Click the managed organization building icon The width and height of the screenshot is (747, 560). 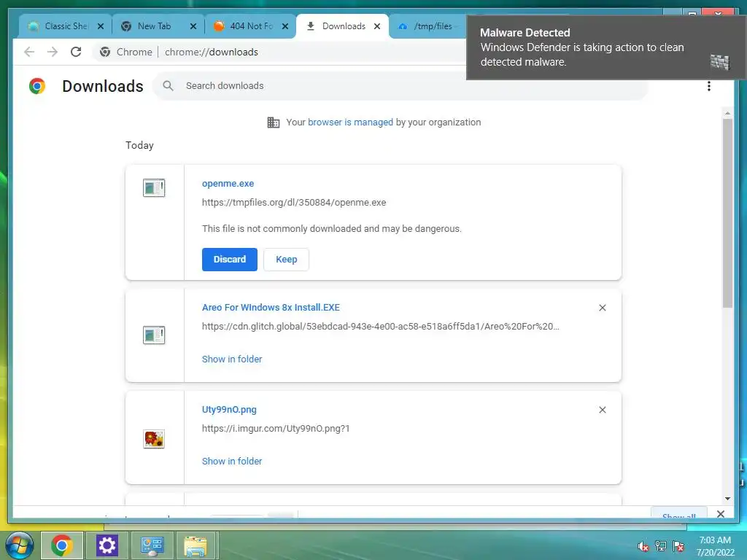[274, 122]
